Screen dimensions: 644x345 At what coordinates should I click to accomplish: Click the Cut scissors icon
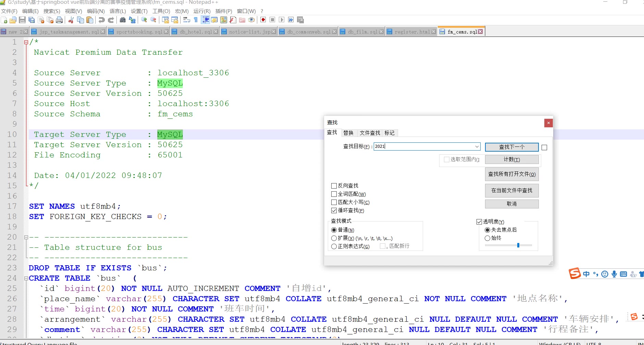click(71, 20)
